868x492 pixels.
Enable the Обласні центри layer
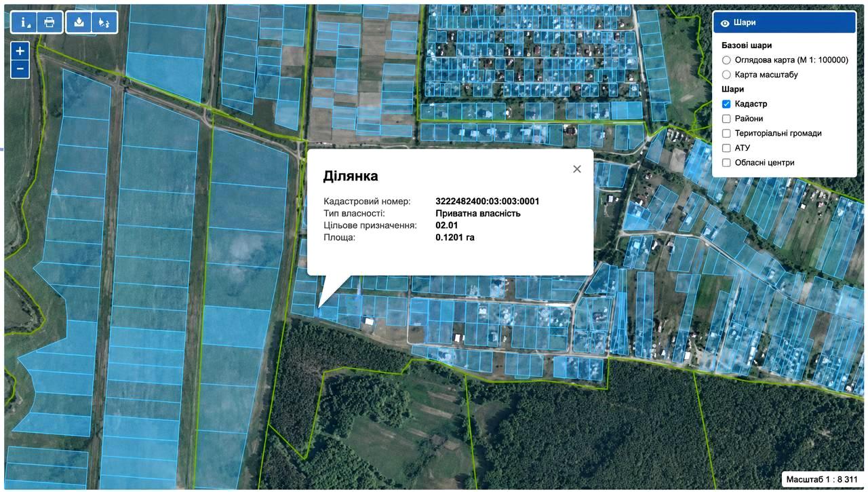727,163
